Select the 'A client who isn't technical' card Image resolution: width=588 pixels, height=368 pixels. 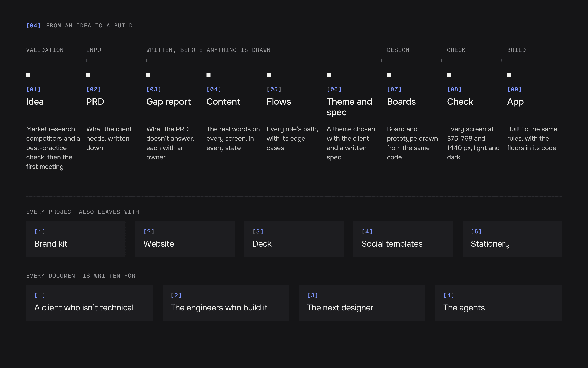89,303
